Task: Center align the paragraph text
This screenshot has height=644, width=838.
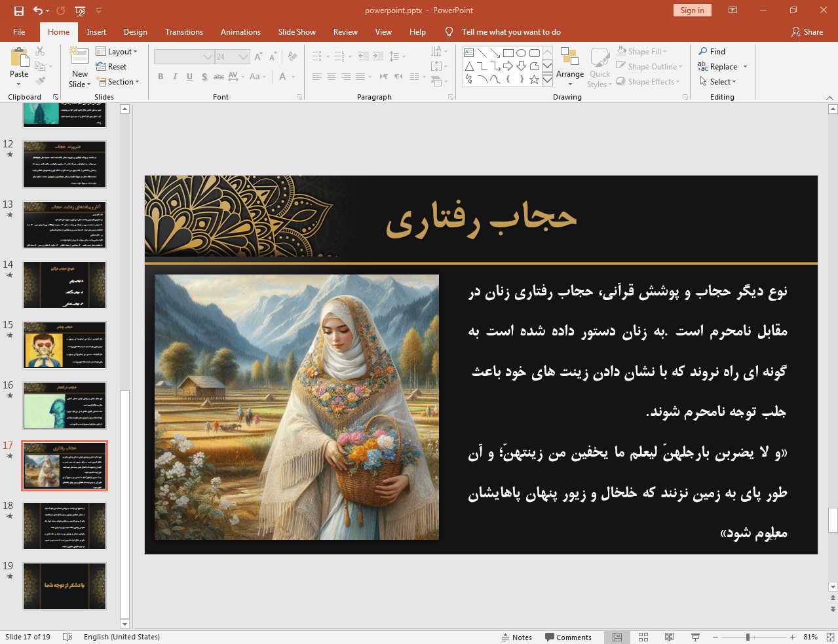Action: pos(331,77)
